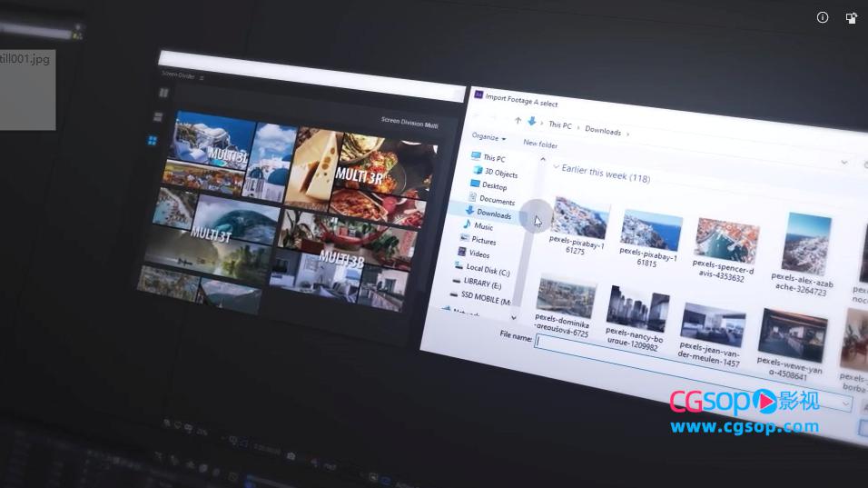868x488 pixels.
Task: Select Documents in the navigation pane
Action: (x=495, y=200)
